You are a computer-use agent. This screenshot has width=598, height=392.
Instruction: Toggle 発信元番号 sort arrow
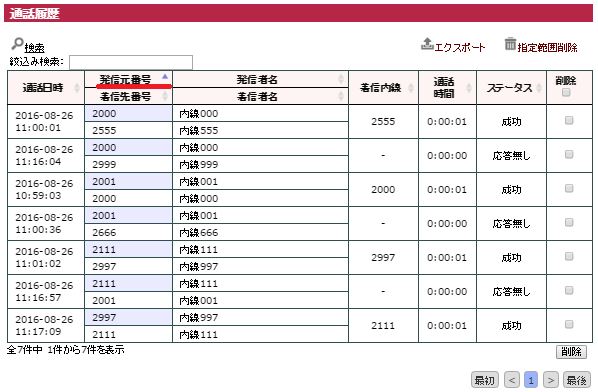(x=165, y=77)
